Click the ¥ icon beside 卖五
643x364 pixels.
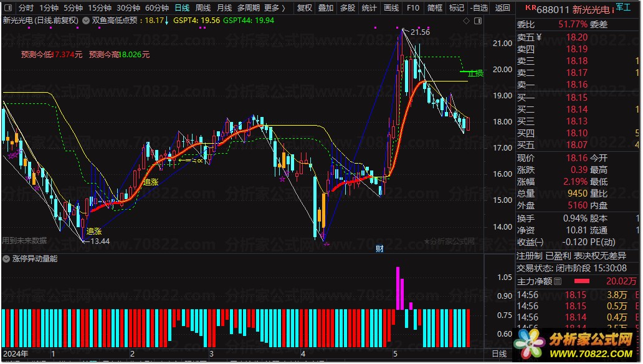pyautogui.click(x=539, y=37)
